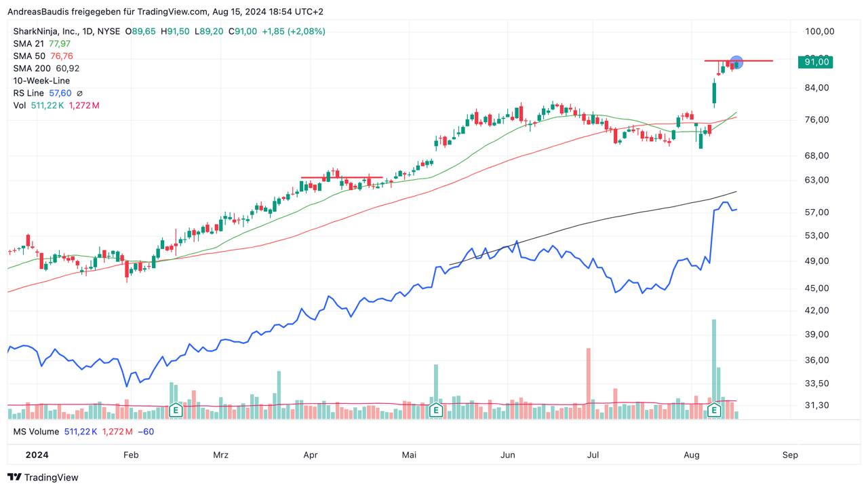Click the 10-Week-Line indicator label
868x490 pixels.
click(x=41, y=80)
